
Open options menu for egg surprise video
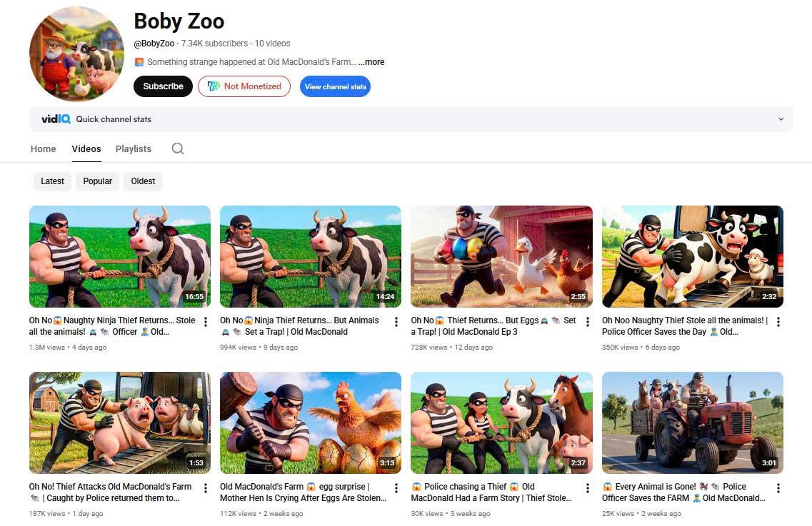pyautogui.click(x=396, y=488)
